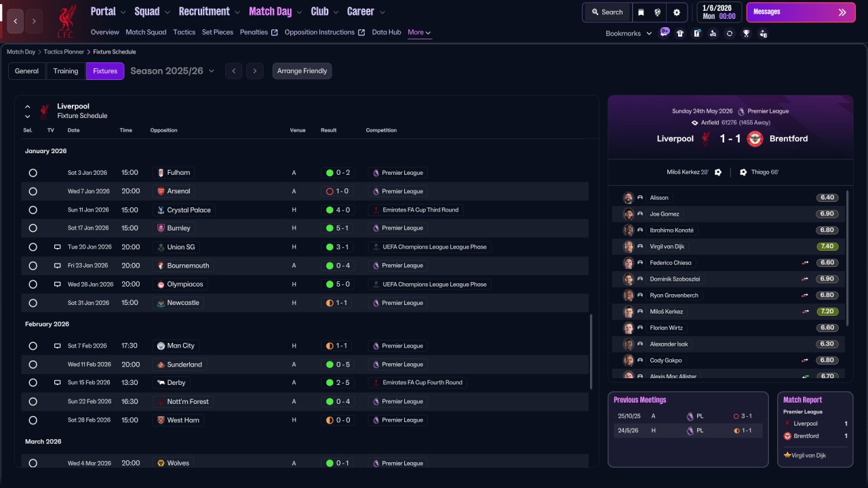Click the Premier League logo in Fulham row
The height and width of the screenshot is (488, 868).
376,173
